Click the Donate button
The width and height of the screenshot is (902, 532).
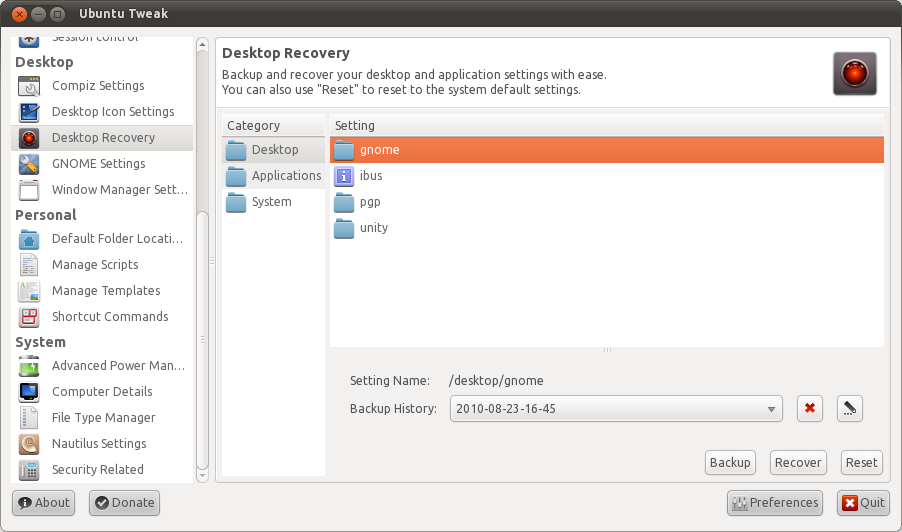point(124,503)
